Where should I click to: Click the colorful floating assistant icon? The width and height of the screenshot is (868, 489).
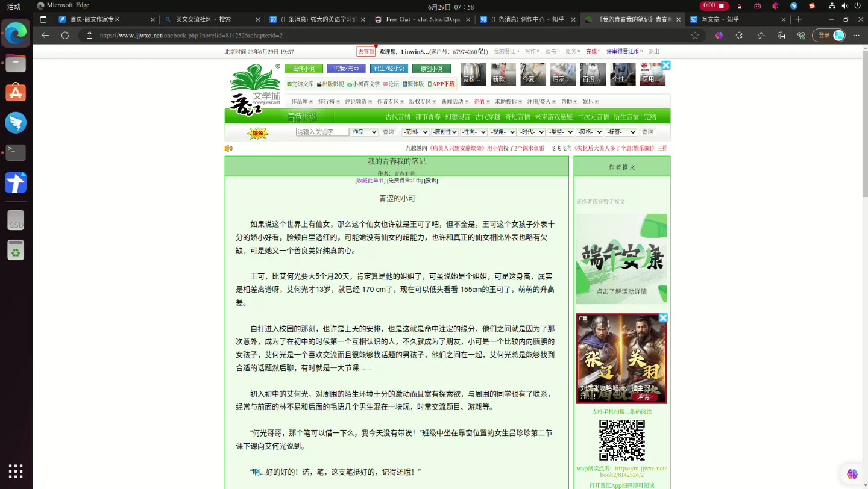click(x=852, y=475)
